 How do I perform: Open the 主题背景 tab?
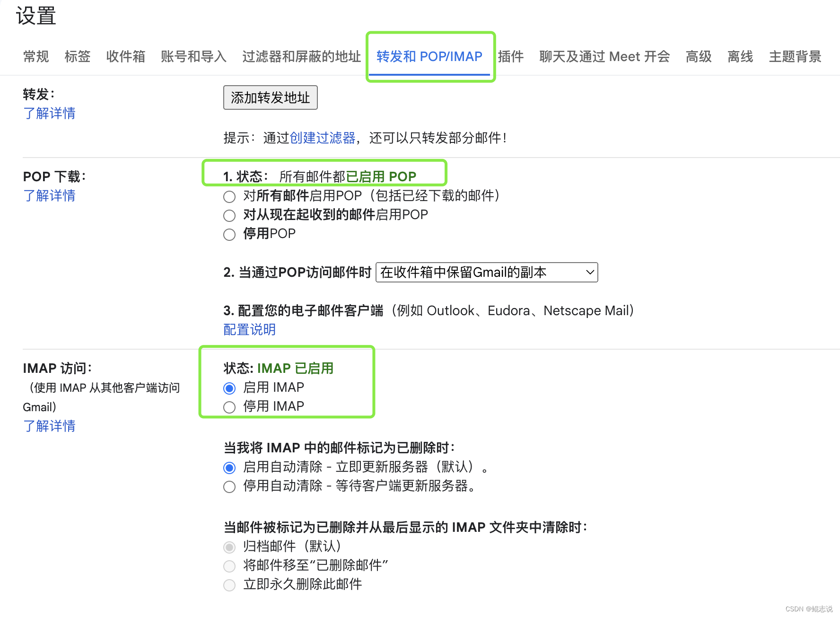click(x=795, y=57)
